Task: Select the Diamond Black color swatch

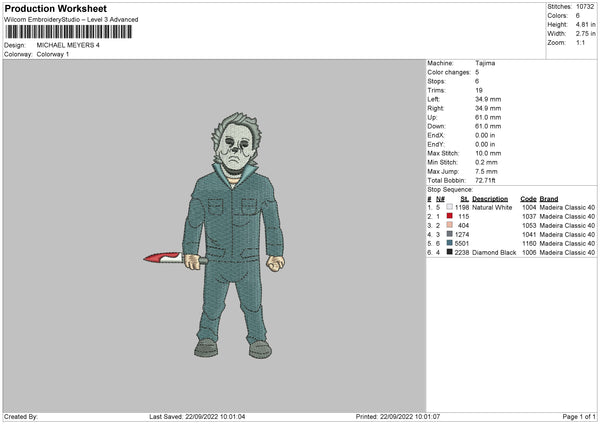Action: [449, 252]
